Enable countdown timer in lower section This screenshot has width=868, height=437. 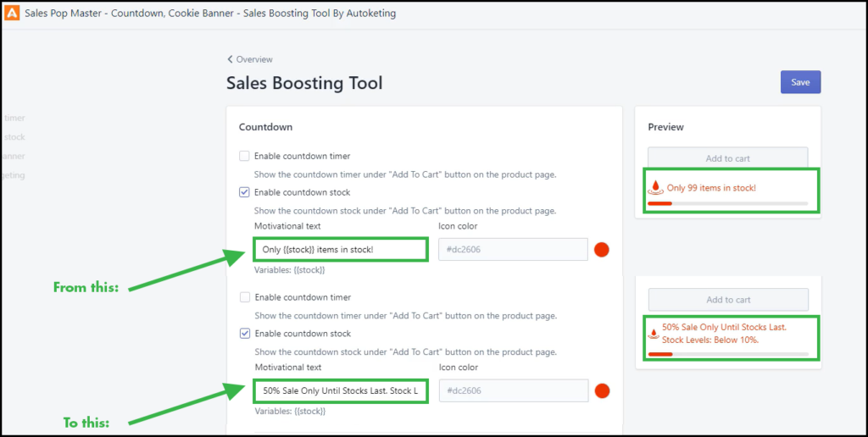[x=245, y=297]
